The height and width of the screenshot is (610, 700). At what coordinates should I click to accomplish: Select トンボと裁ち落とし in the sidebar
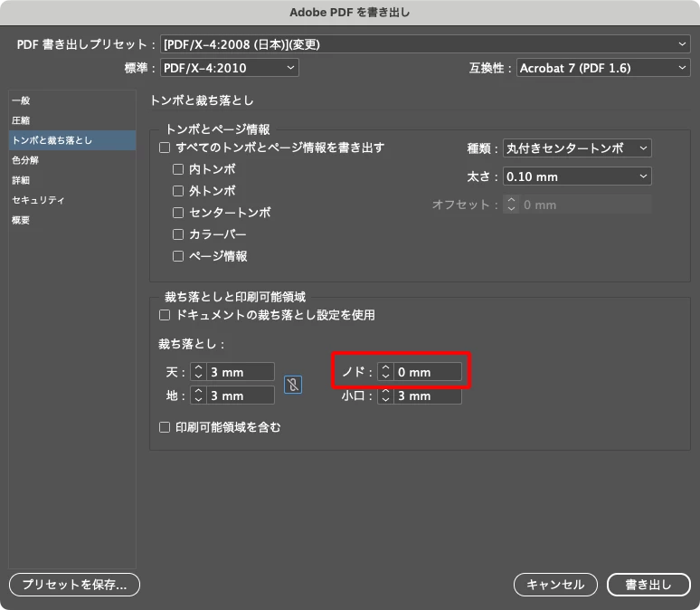72,140
